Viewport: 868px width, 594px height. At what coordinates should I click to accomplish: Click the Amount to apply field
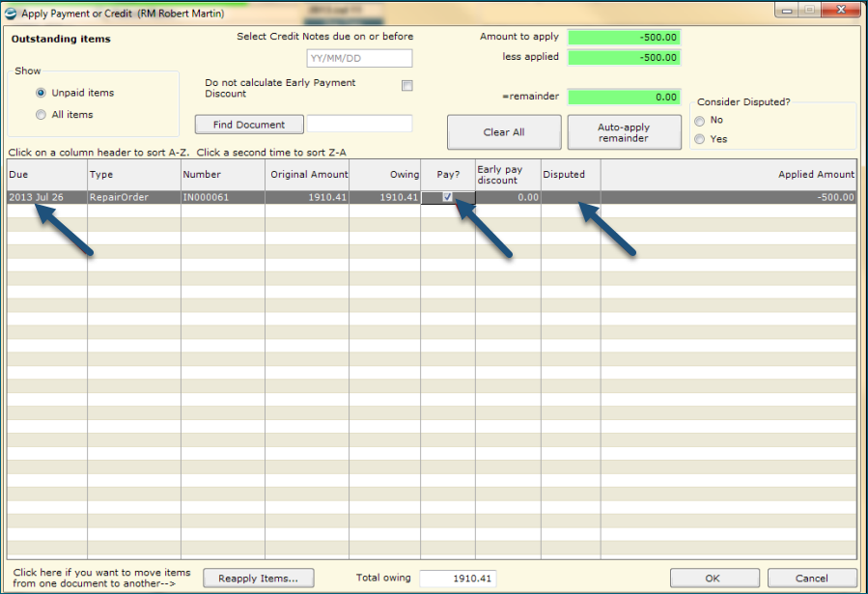(x=624, y=37)
